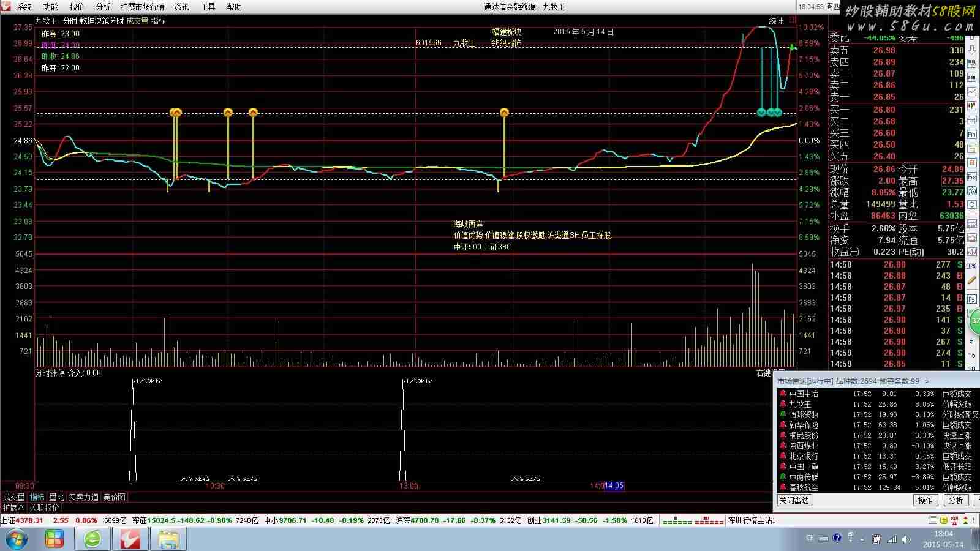Image resolution: width=980 pixels, height=551 pixels.
Task: Click 统计 at chart top right
Action: click(x=776, y=21)
